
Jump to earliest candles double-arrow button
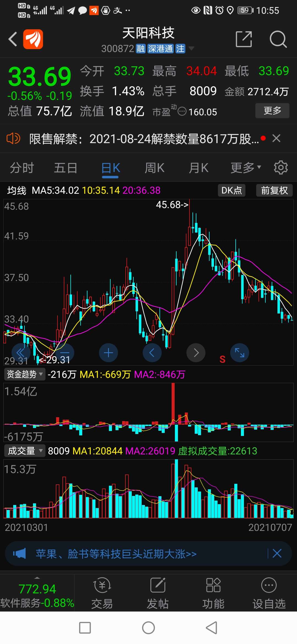[x=21, y=353]
